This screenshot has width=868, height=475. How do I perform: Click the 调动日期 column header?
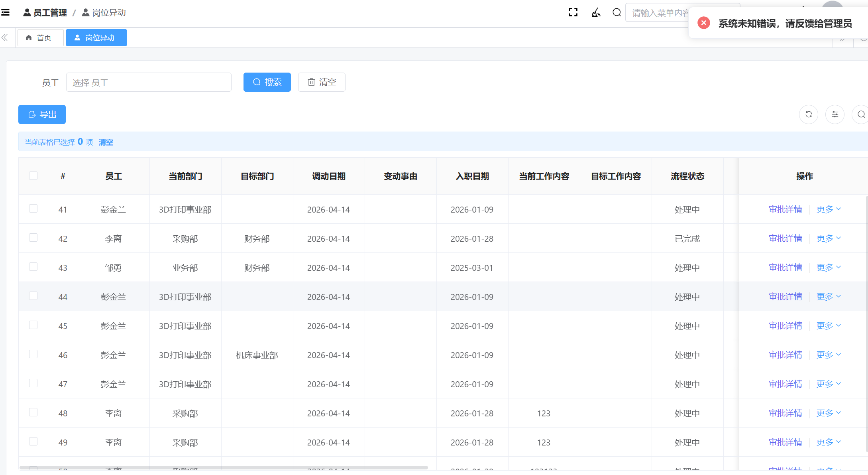329,176
